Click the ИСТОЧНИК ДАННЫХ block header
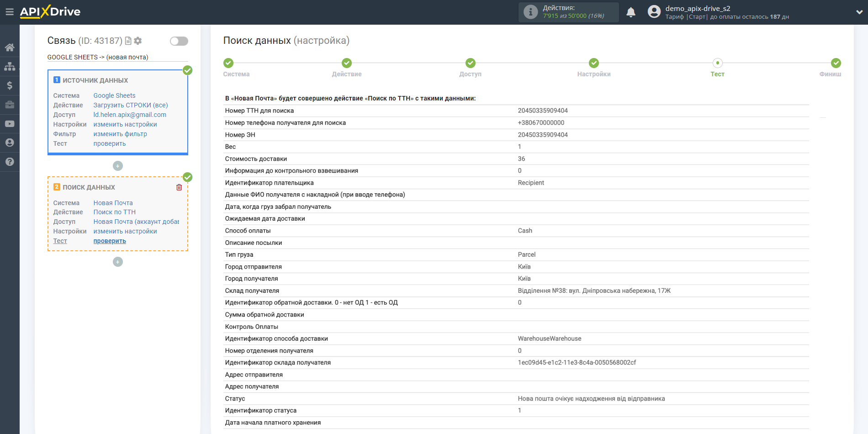Viewport: 868px width, 434px height. click(95, 80)
